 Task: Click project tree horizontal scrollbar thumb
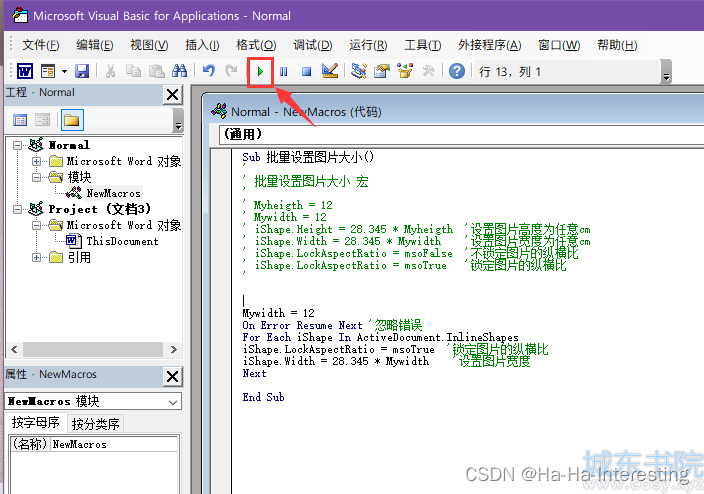[x=92, y=349]
